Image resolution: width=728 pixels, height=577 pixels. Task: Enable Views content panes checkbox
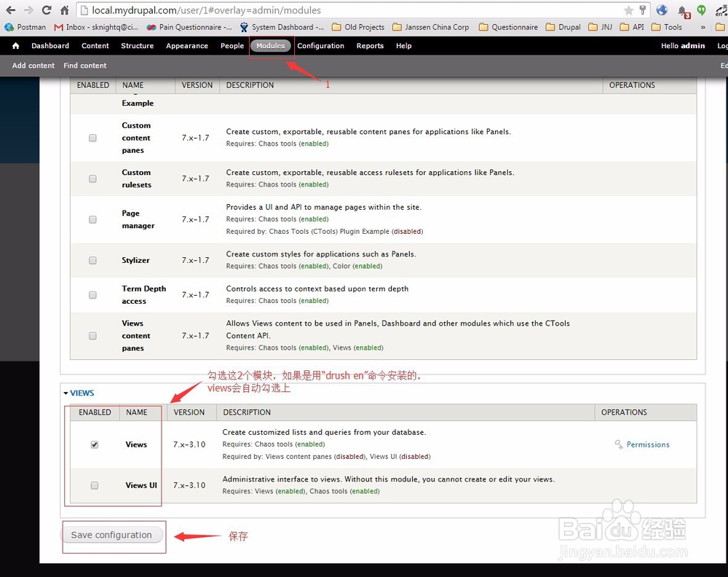tap(93, 336)
